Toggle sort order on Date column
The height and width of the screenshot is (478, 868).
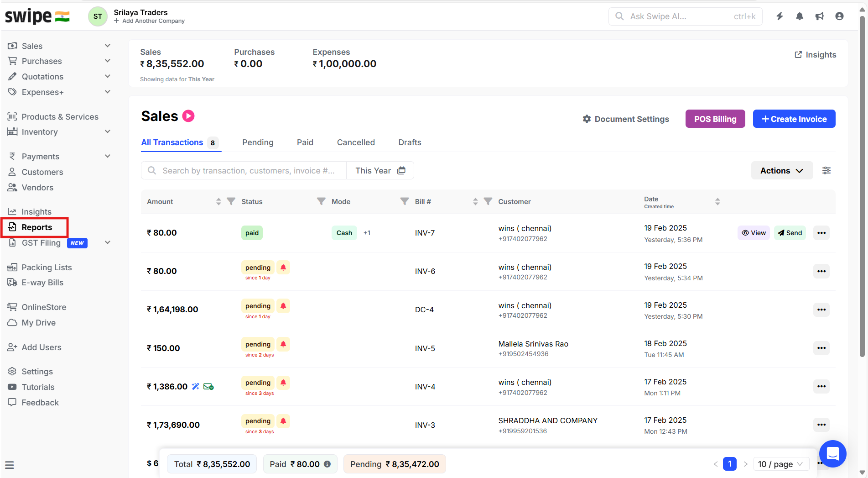pyautogui.click(x=717, y=201)
